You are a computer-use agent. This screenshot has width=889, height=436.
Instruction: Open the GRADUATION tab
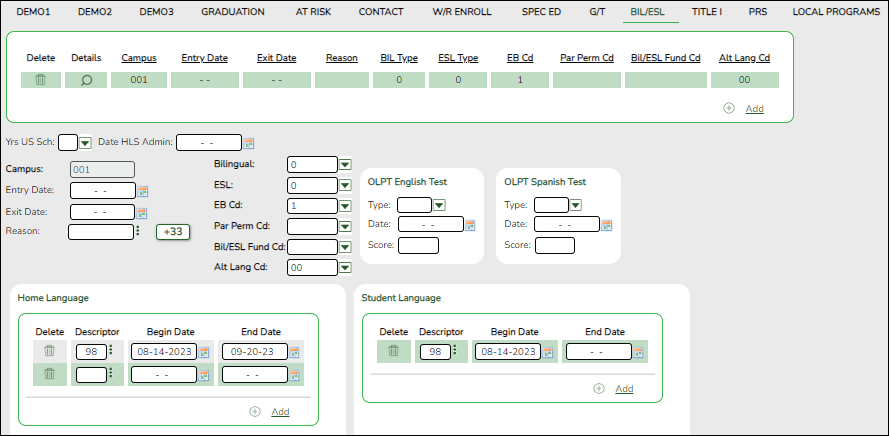click(232, 12)
